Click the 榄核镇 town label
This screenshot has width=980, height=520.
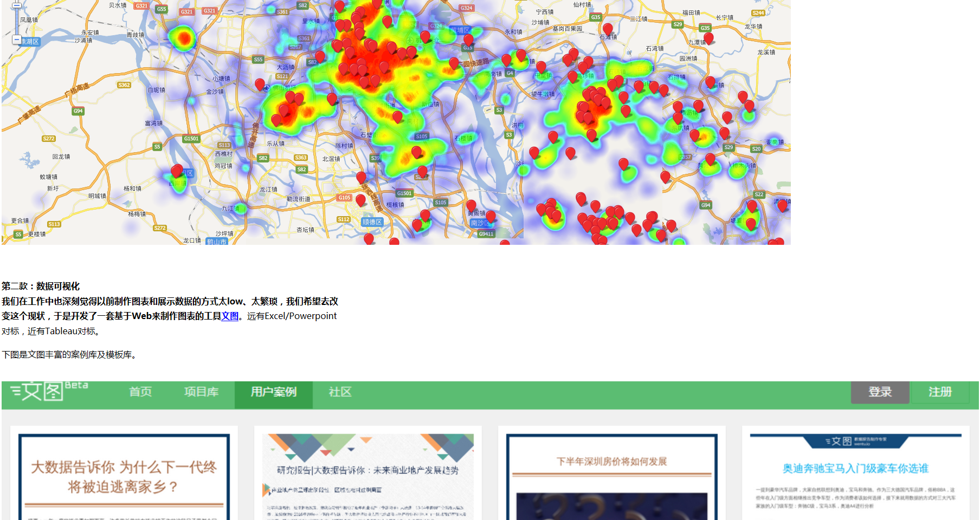pos(395,205)
